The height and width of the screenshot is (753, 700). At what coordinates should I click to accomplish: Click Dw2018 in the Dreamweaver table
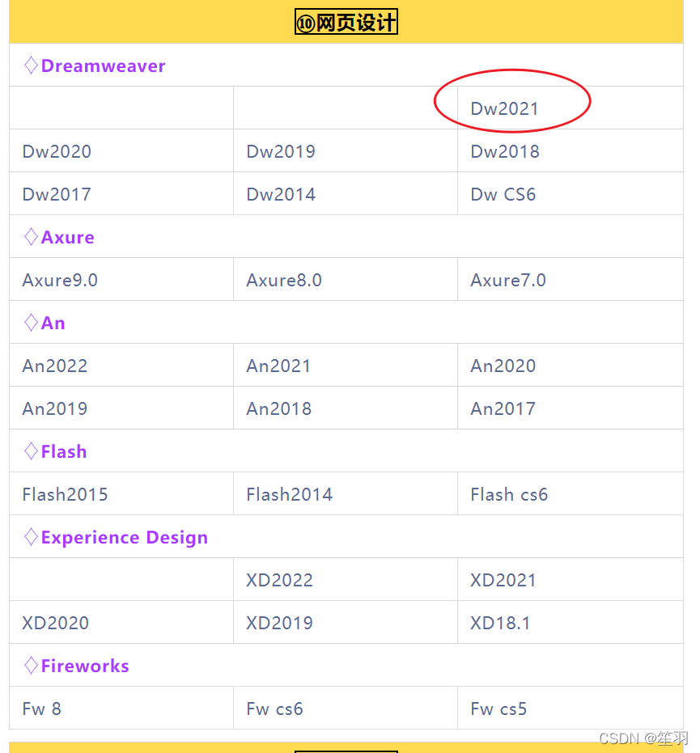(x=504, y=152)
